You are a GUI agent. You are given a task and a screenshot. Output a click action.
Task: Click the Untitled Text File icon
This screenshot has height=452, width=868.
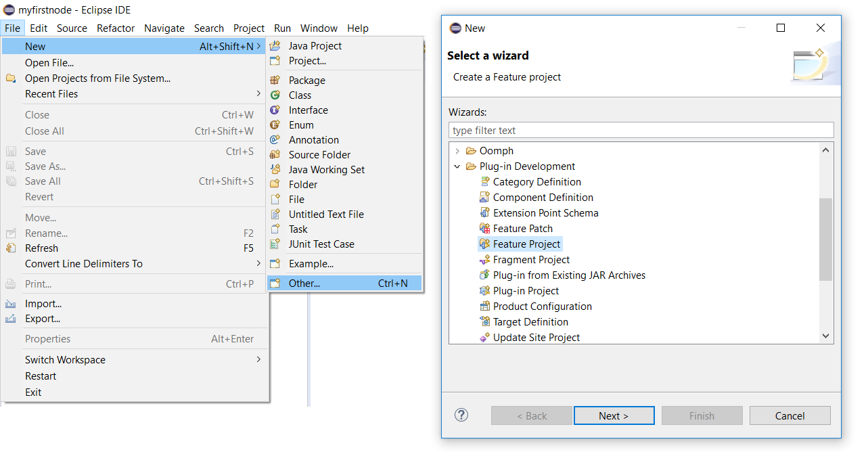point(275,214)
